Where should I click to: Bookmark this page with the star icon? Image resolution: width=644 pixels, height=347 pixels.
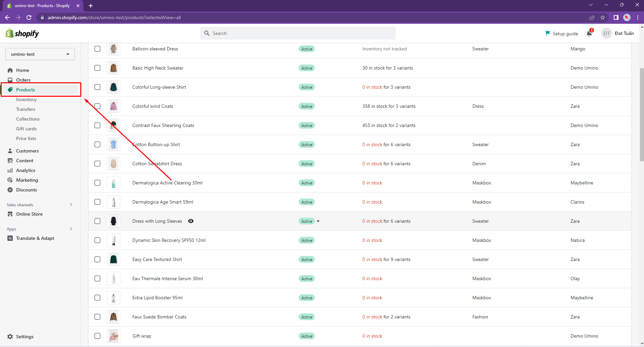603,17
